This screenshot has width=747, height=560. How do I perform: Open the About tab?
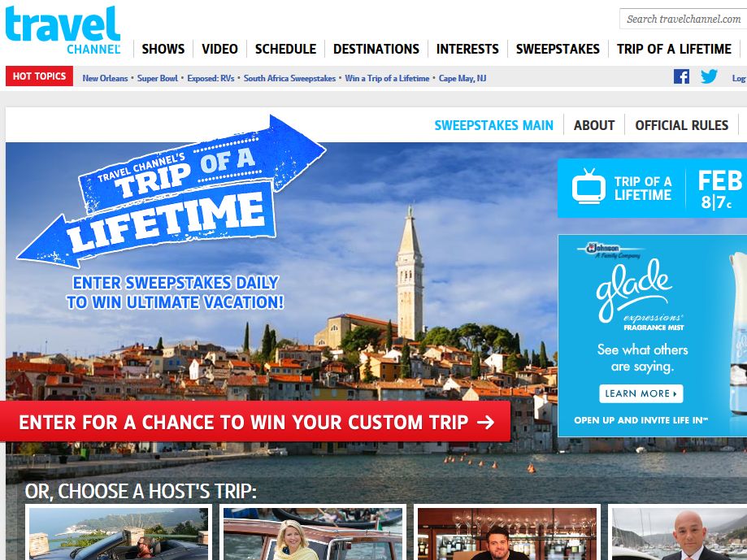[x=594, y=125]
